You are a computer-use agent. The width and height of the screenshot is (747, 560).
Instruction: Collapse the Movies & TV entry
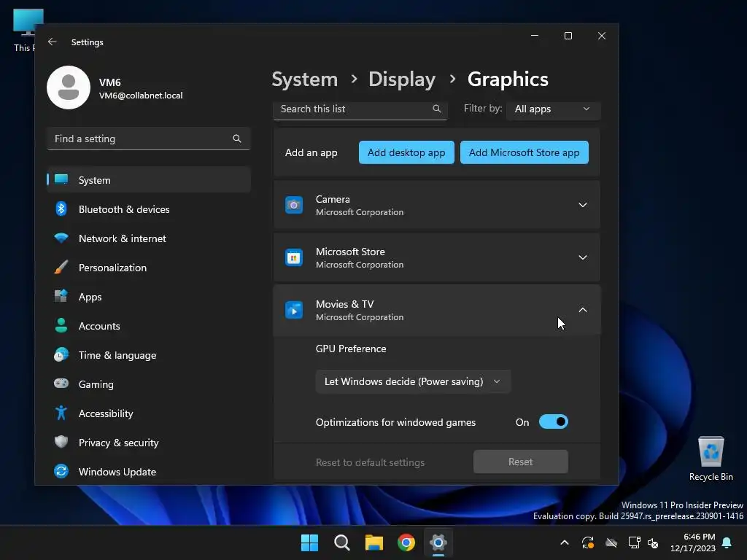583,310
